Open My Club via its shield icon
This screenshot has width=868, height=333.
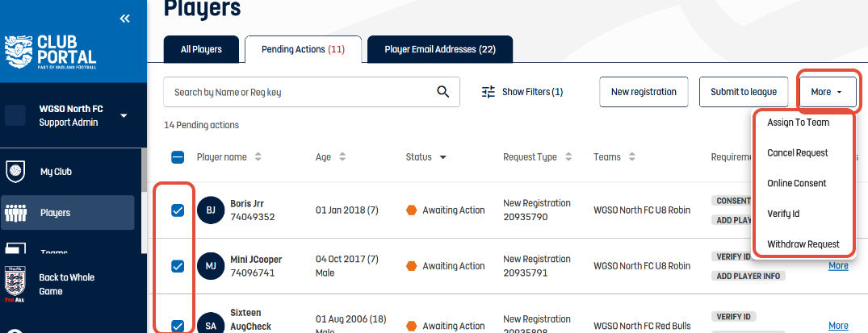point(15,172)
